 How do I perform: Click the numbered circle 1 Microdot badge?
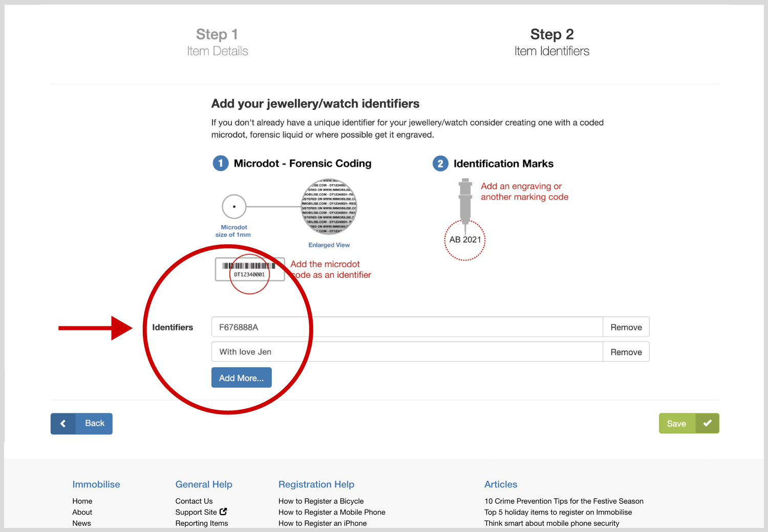[x=221, y=164]
